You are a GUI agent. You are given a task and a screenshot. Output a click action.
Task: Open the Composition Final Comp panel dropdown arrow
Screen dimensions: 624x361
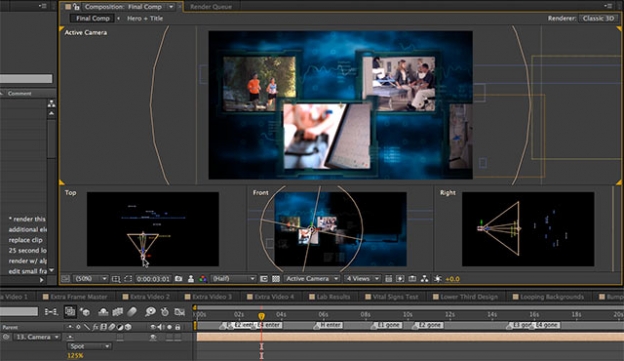point(171,7)
